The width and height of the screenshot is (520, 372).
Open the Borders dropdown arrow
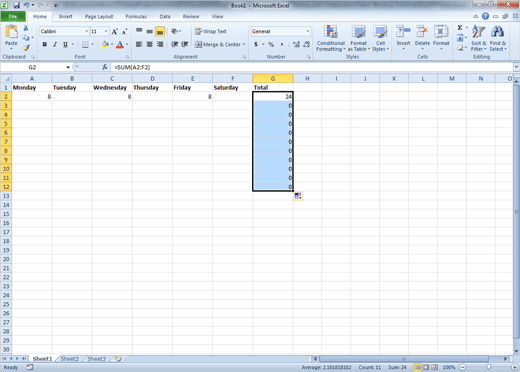[93, 44]
